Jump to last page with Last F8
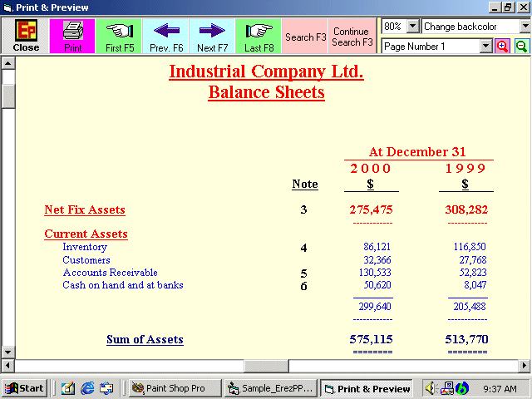532x399 pixels. 259,36
